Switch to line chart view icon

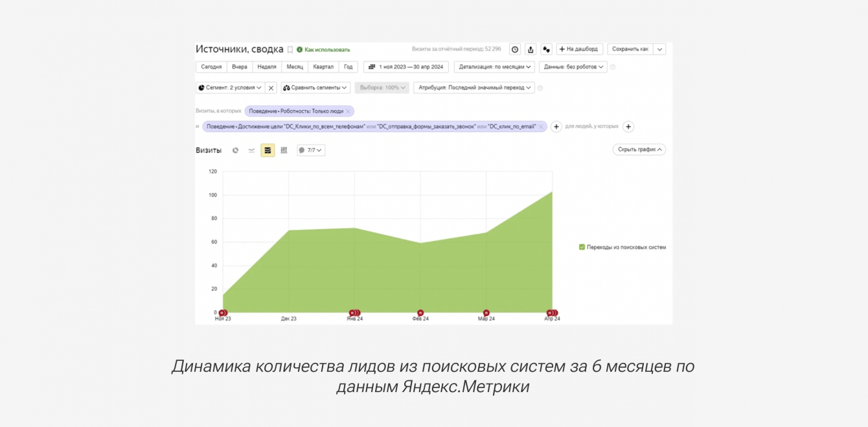coord(251,150)
